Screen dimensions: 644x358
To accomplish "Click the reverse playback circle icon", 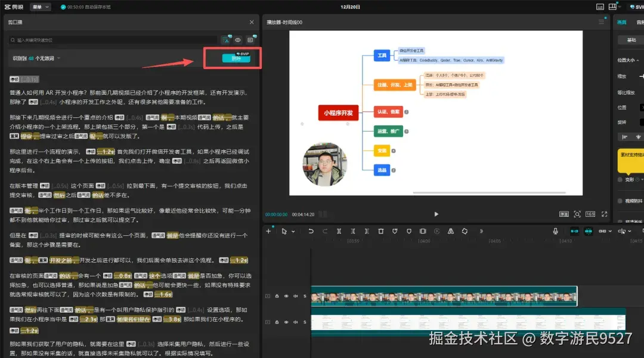I will [x=436, y=231].
